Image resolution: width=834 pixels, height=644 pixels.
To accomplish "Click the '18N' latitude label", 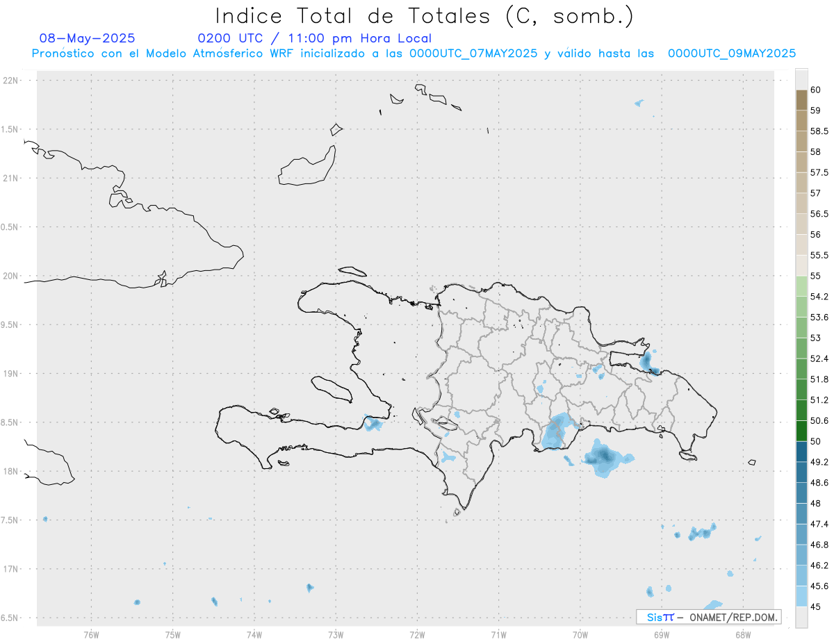I will click(12, 472).
